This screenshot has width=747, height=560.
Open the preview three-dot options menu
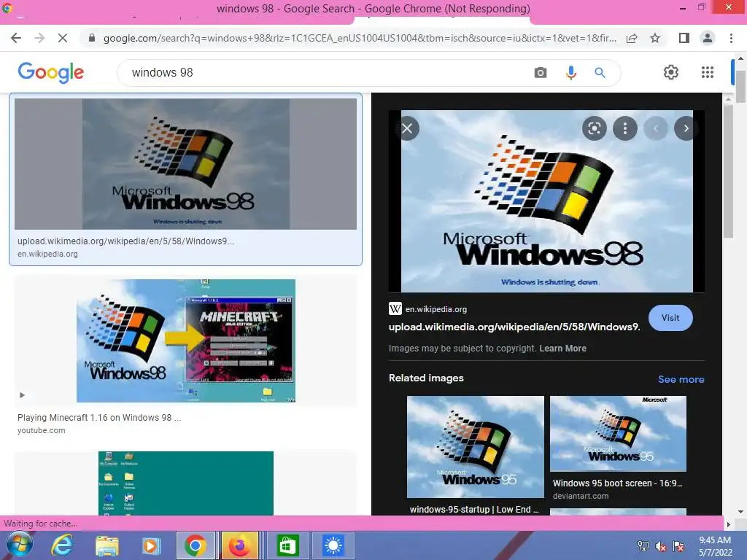point(625,128)
